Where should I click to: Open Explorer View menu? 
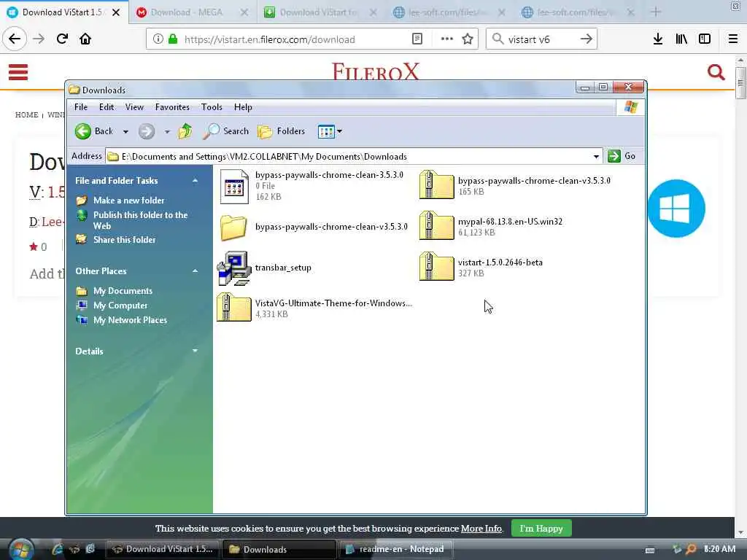[134, 107]
